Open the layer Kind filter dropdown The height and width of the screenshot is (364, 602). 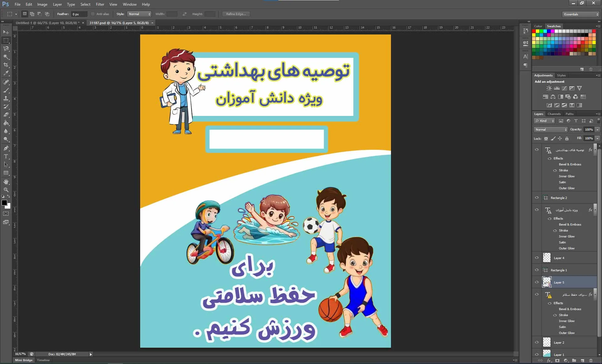coord(545,121)
